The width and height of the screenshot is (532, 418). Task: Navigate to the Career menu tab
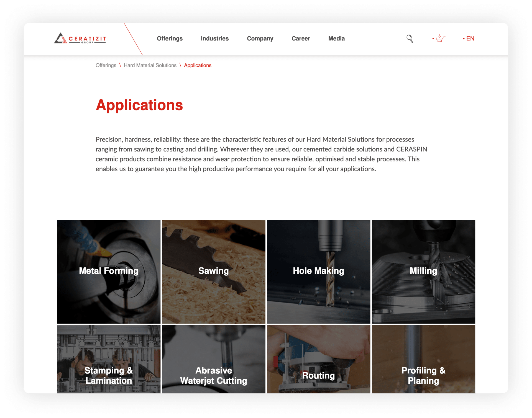(x=301, y=38)
